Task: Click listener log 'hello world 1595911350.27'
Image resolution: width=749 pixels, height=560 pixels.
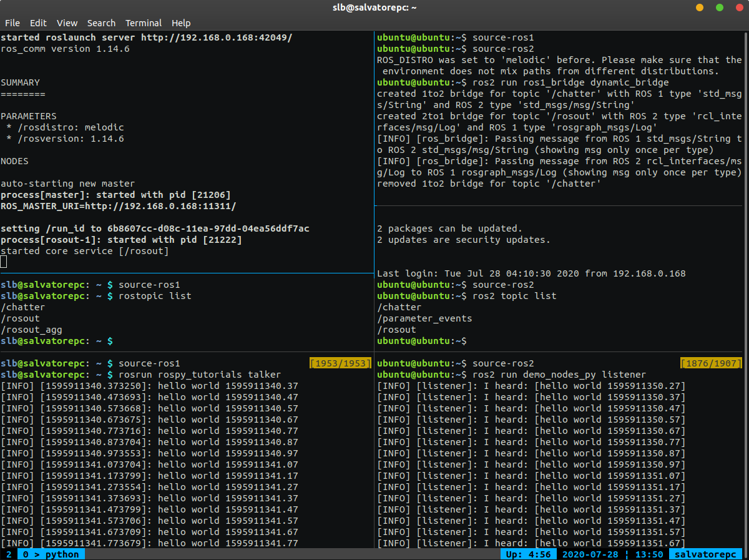Action: [610, 386]
